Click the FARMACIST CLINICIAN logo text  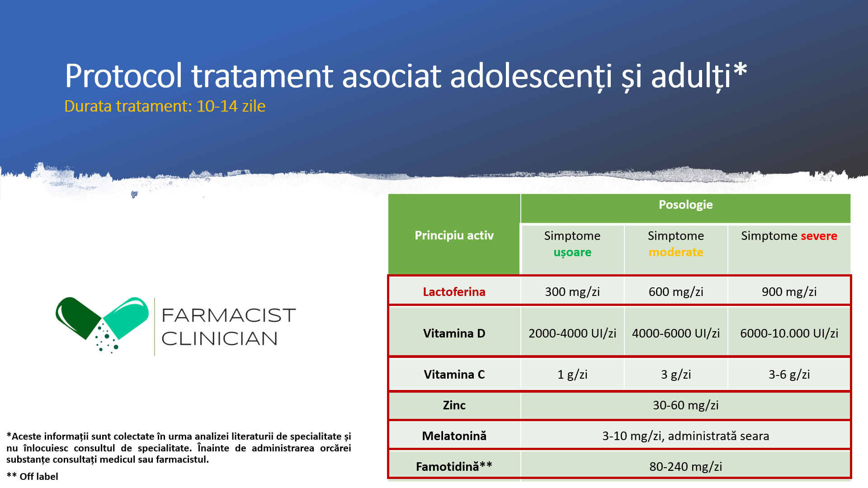pos(228,327)
